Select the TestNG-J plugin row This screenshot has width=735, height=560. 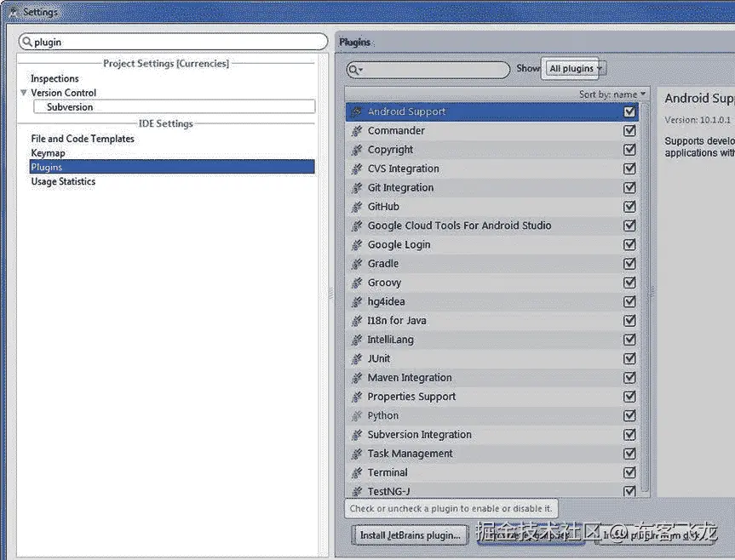point(491,490)
